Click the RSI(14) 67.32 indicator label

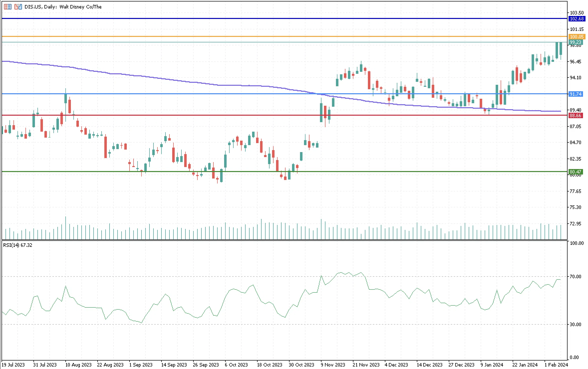[18, 245]
